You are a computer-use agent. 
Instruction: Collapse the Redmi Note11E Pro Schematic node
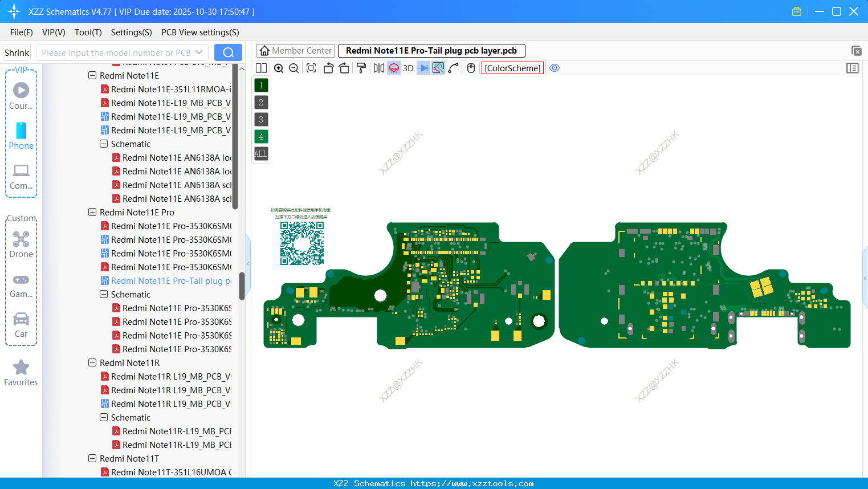point(104,294)
